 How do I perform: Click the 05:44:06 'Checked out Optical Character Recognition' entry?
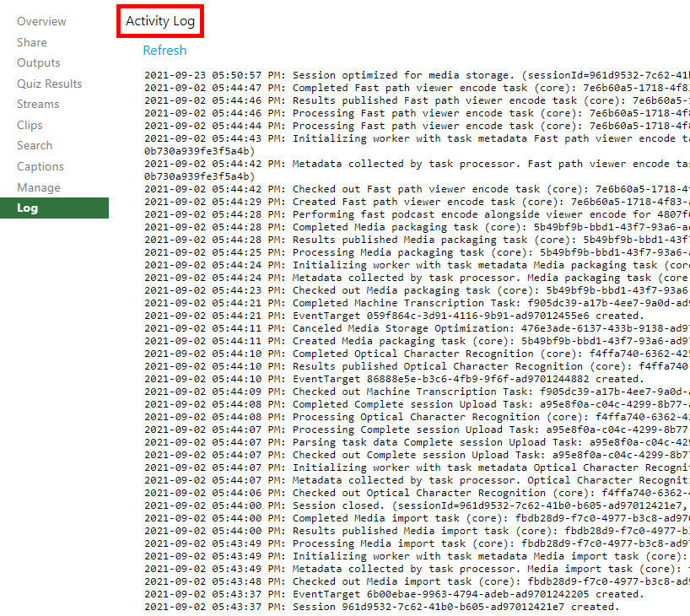417,493
